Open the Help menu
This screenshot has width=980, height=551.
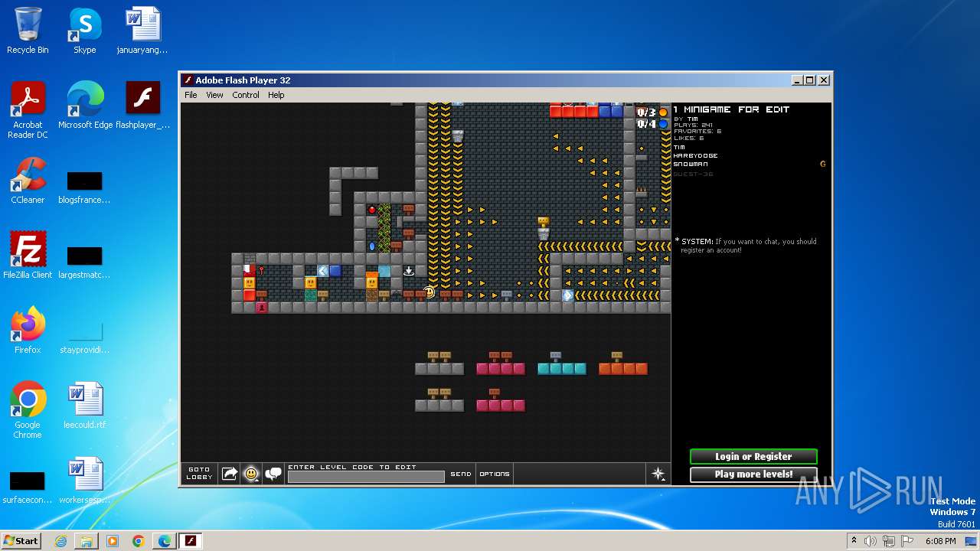coord(276,95)
